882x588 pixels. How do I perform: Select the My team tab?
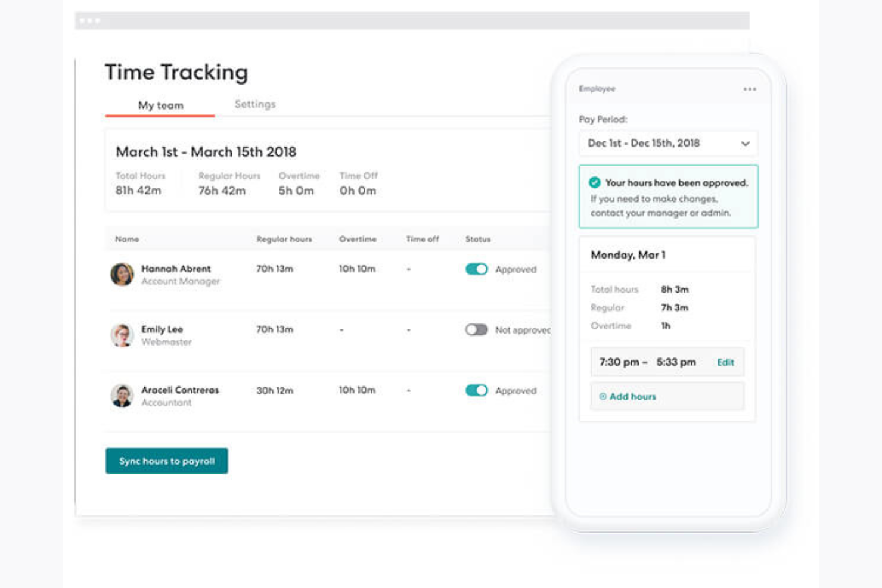[x=160, y=105]
